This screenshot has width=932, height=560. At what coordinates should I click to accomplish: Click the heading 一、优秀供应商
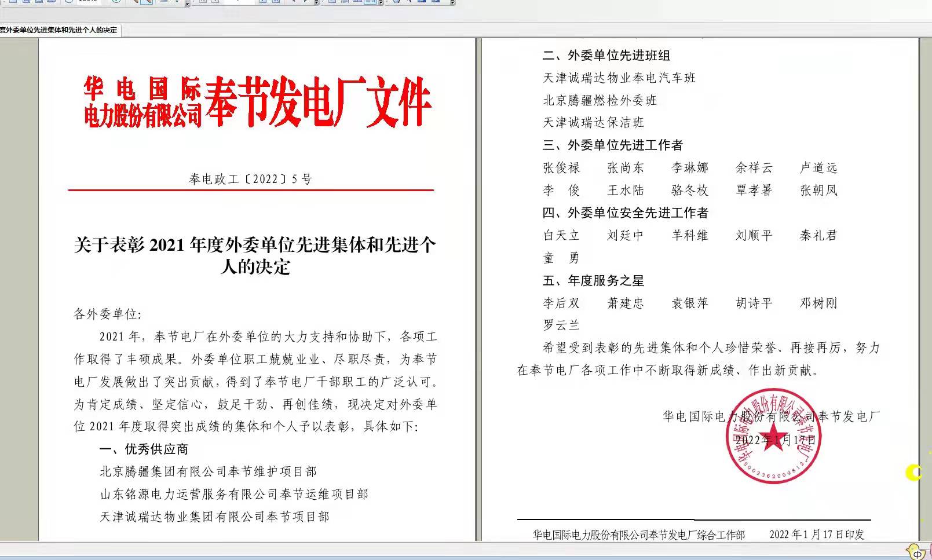click(144, 449)
